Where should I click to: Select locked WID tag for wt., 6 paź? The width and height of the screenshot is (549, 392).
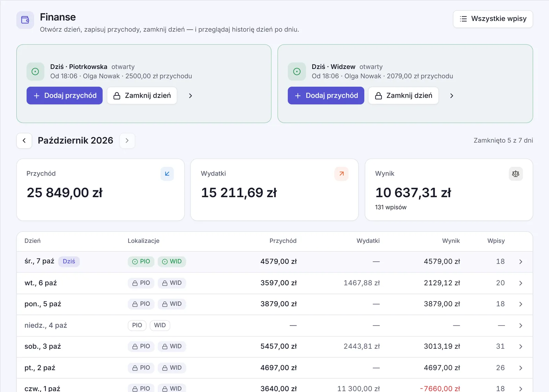[172, 283]
